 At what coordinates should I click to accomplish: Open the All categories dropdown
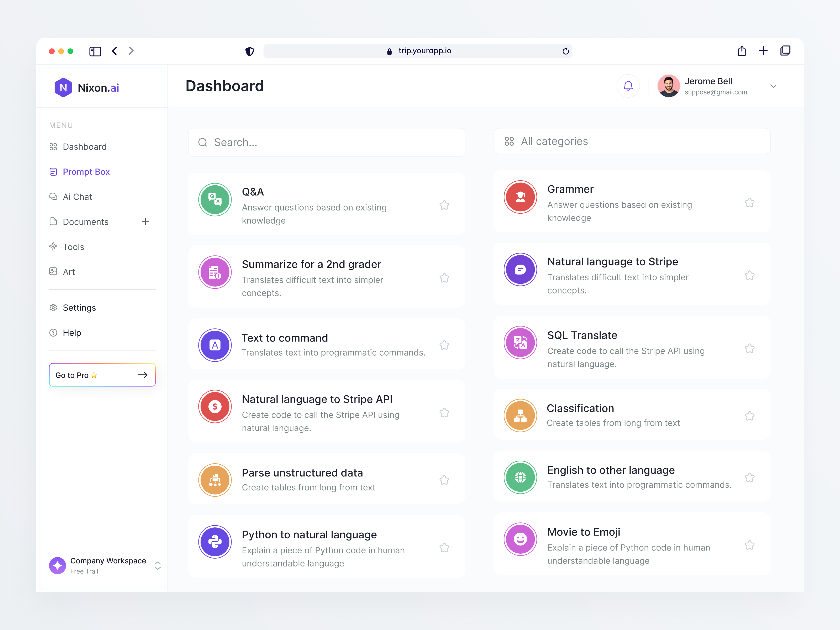pos(632,141)
